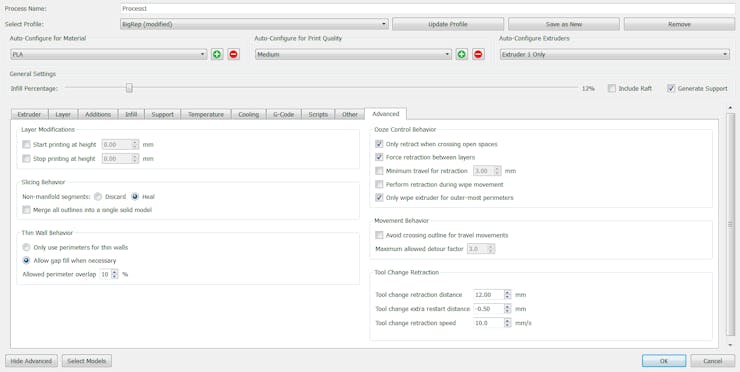Click the Save as New button
This screenshot has height=372, width=740.
pyautogui.click(x=563, y=24)
